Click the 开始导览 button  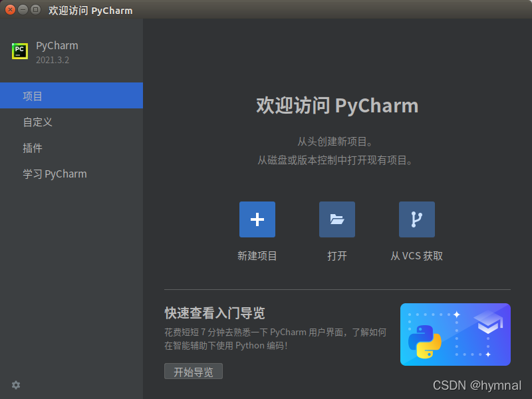pyautogui.click(x=194, y=371)
